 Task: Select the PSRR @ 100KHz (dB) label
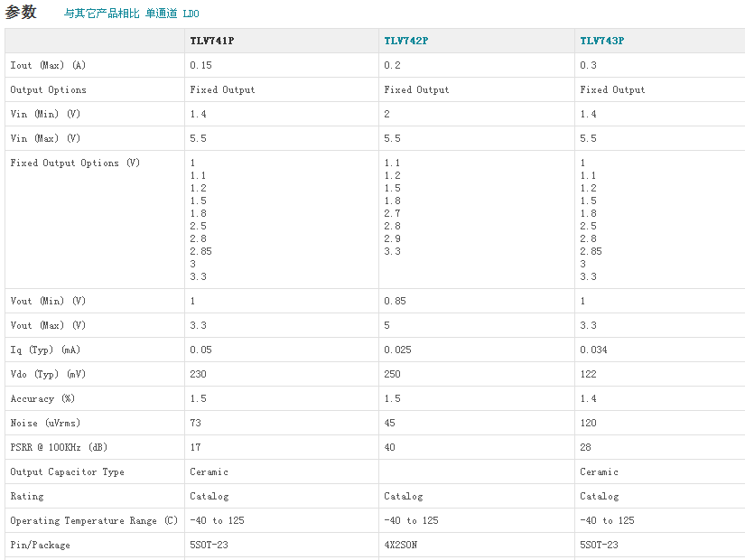(x=66, y=447)
